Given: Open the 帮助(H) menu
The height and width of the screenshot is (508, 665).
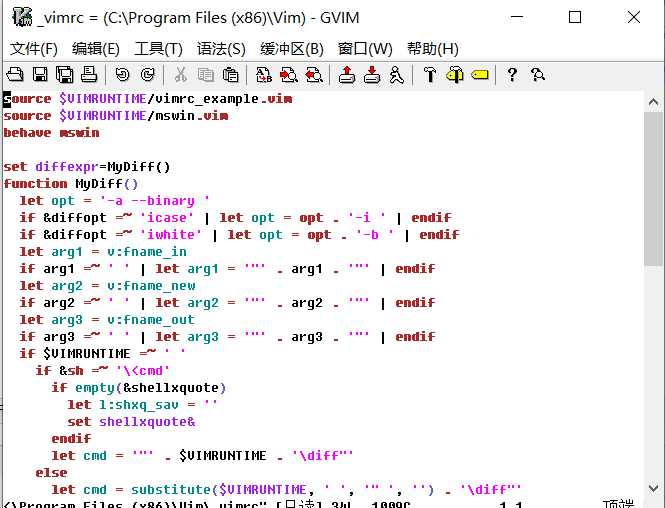Looking at the screenshot, I should (433, 49).
